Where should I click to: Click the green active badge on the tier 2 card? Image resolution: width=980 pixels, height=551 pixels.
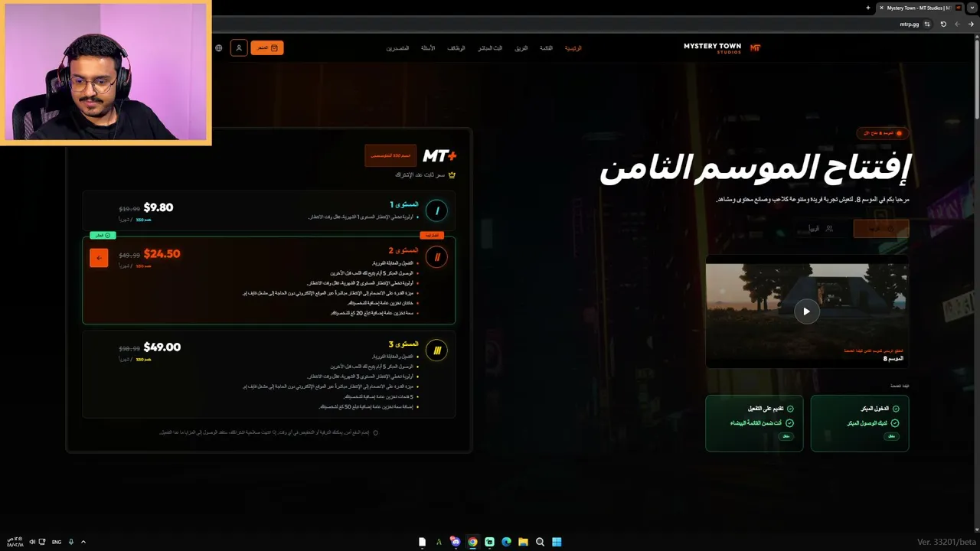(x=103, y=235)
